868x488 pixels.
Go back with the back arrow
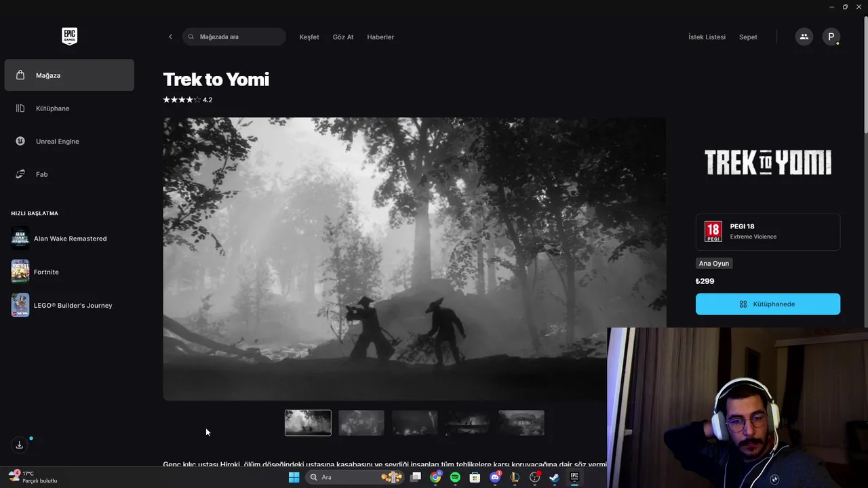(x=170, y=37)
